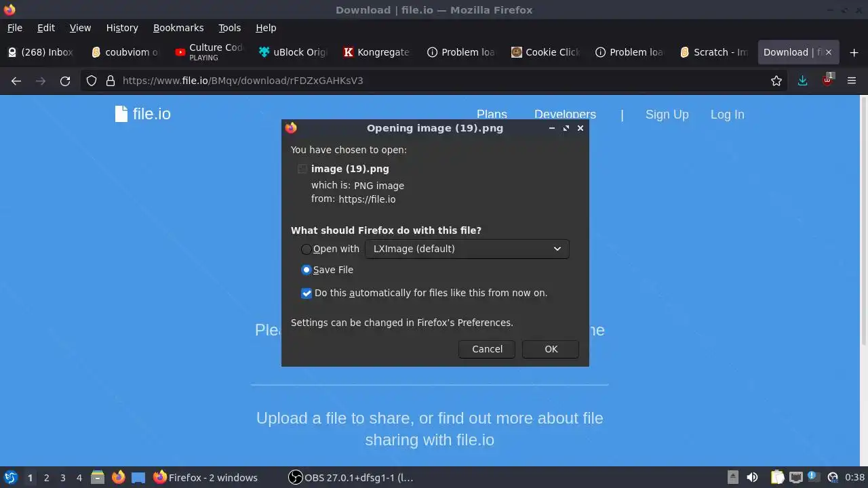Click OK in the download dialog
Viewport: 868px width, 488px height.
(551, 349)
